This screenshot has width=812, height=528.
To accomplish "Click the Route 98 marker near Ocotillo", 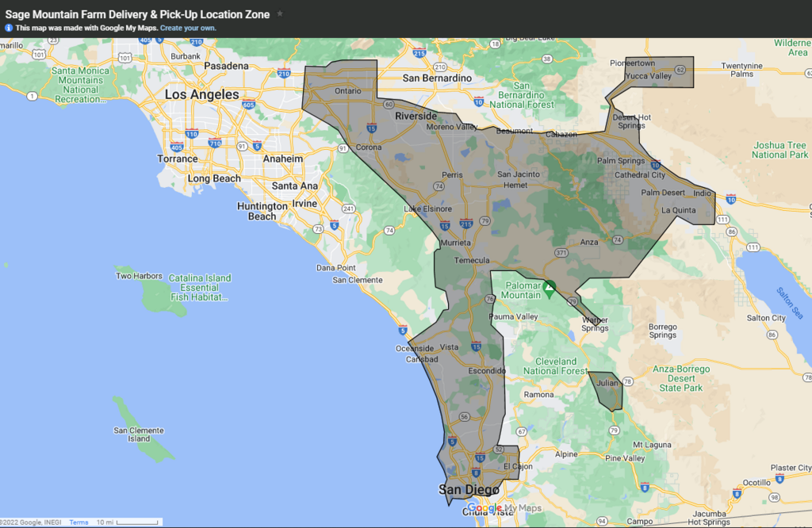I will pyautogui.click(x=774, y=497).
